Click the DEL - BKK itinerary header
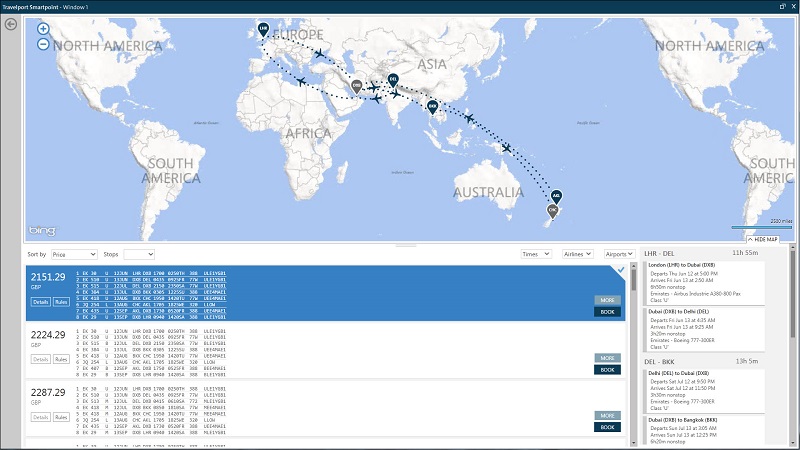Viewport: 800px width, 450px height. pyautogui.click(x=658, y=361)
